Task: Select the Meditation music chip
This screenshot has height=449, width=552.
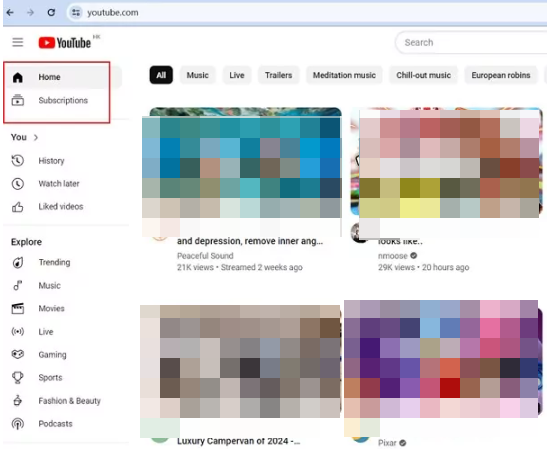Action: [344, 75]
